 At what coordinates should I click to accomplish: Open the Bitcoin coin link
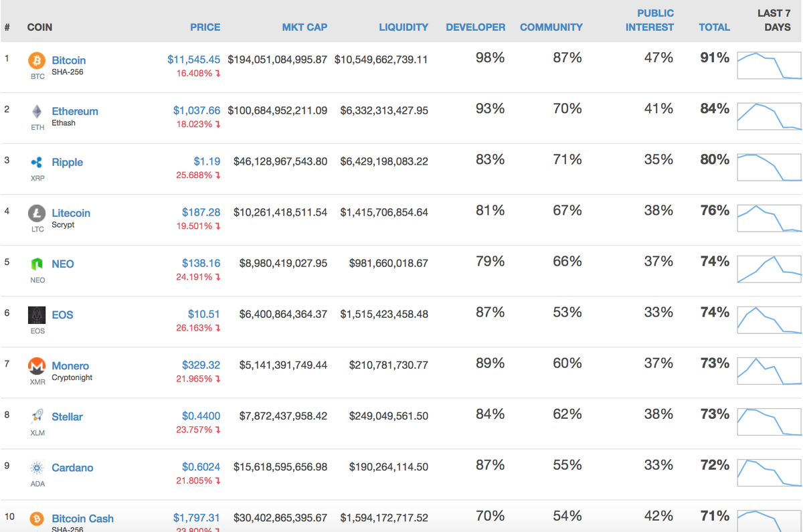click(x=69, y=60)
